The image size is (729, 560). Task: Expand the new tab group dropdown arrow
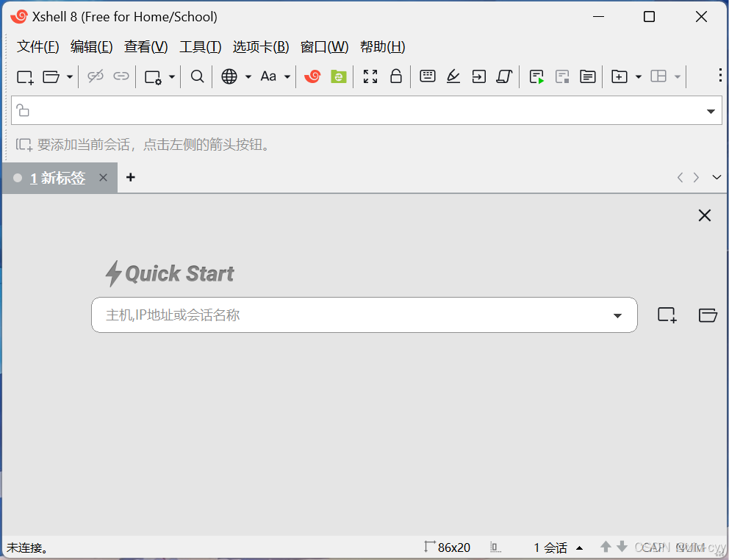(x=639, y=76)
